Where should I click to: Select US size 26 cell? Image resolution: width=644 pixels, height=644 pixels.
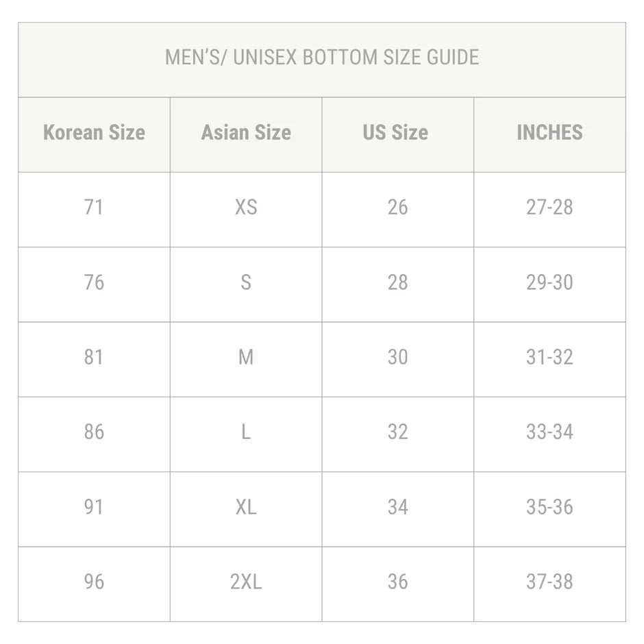pyautogui.click(x=397, y=207)
